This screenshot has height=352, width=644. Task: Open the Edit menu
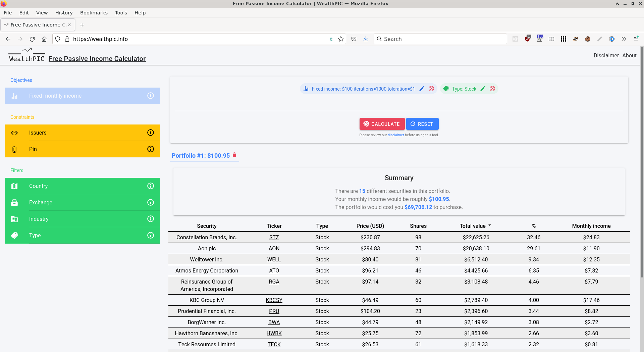(x=24, y=13)
